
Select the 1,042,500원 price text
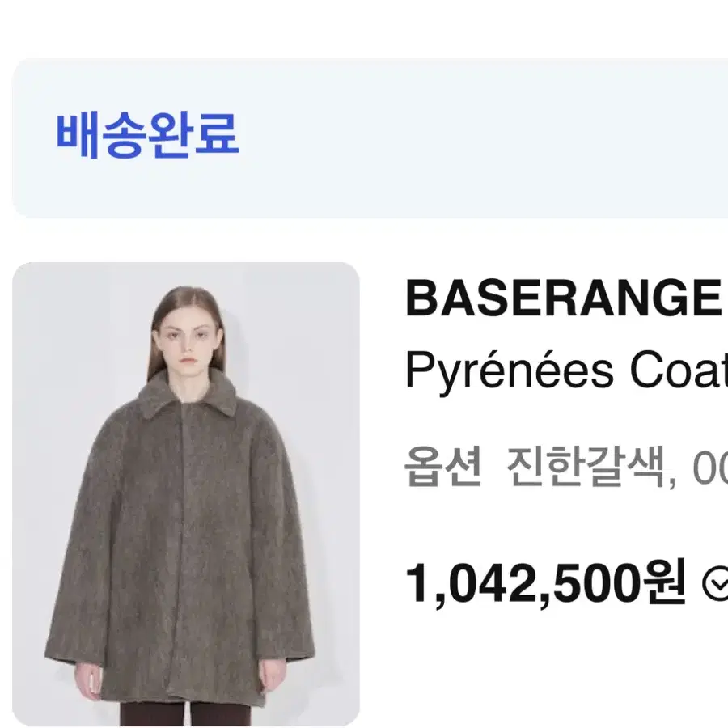(x=545, y=583)
